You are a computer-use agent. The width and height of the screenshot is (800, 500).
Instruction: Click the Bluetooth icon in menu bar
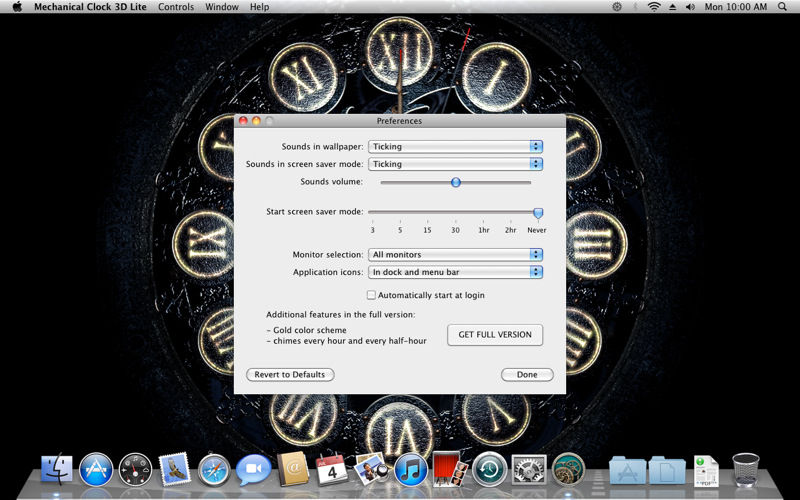pyautogui.click(x=635, y=7)
